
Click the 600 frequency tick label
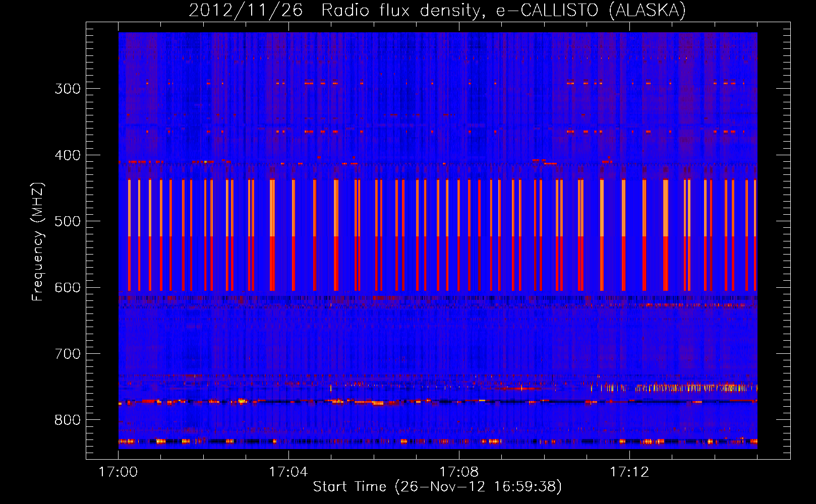68,288
